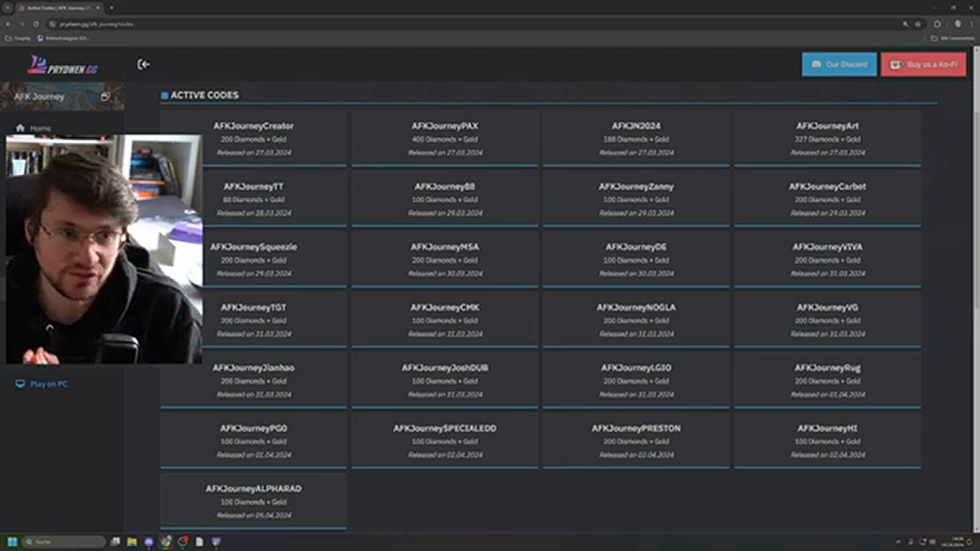Image resolution: width=980 pixels, height=551 pixels.
Task: Click the zoom magnifier icon in address bar
Action: pos(905,24)
